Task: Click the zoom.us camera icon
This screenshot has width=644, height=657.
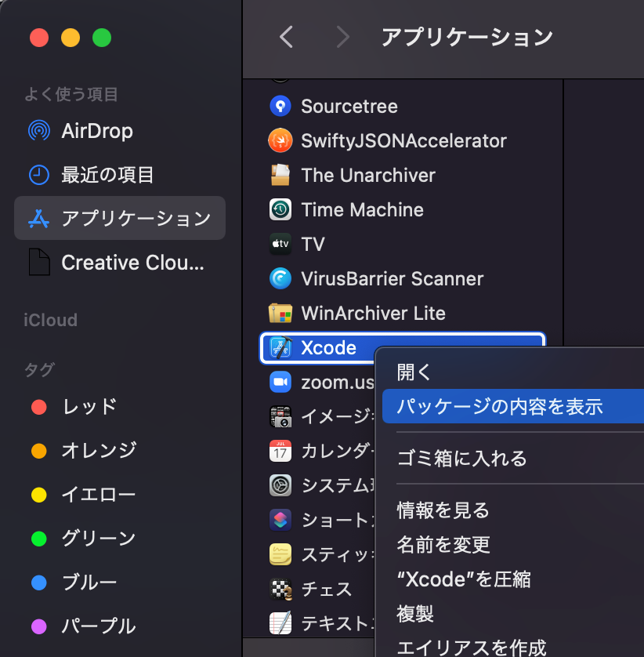Action: tap(280, 382)
